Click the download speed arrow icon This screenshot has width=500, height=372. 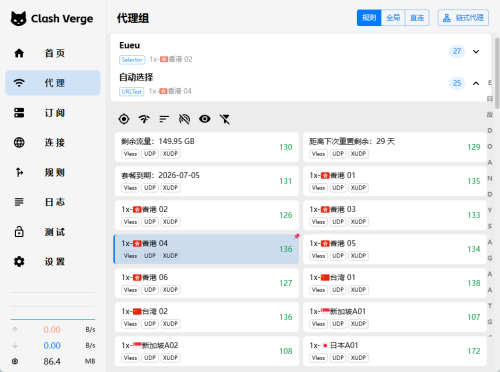coord(15,345)
